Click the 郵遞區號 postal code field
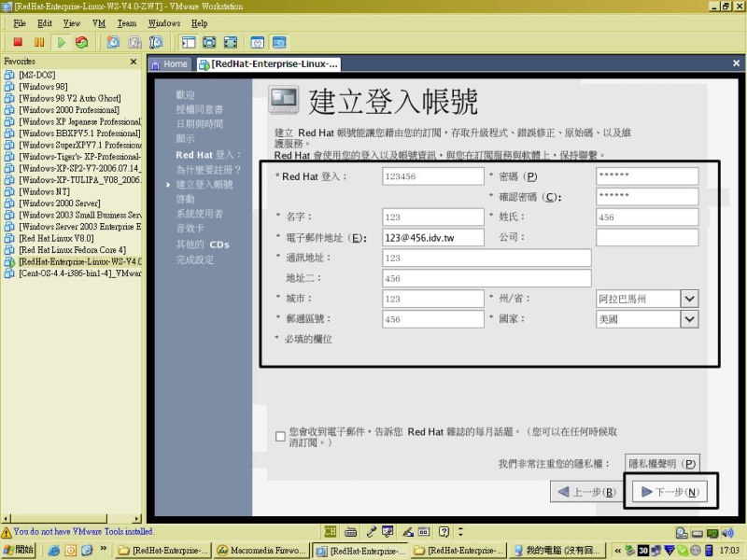 click(x=432, y=319)
